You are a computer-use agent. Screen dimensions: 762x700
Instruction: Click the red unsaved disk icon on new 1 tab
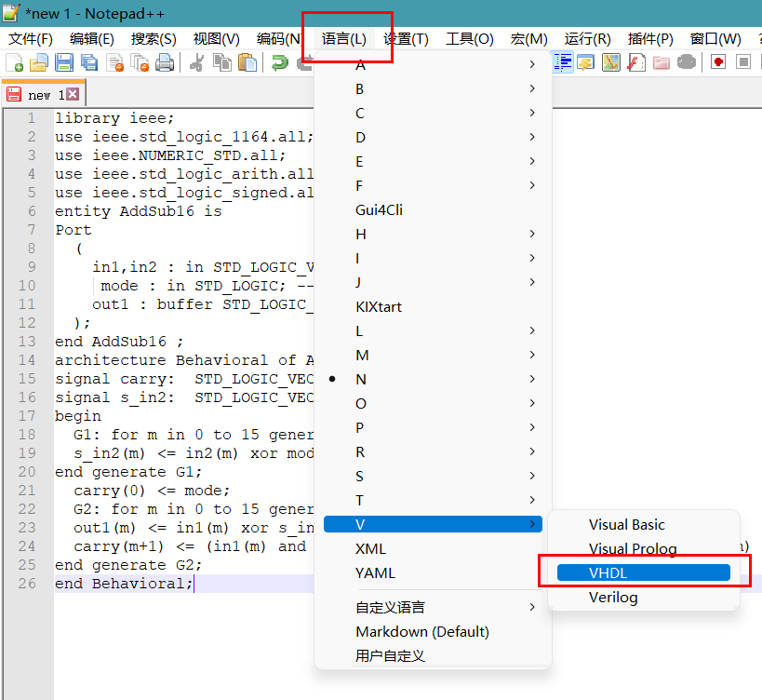(14, 94)
